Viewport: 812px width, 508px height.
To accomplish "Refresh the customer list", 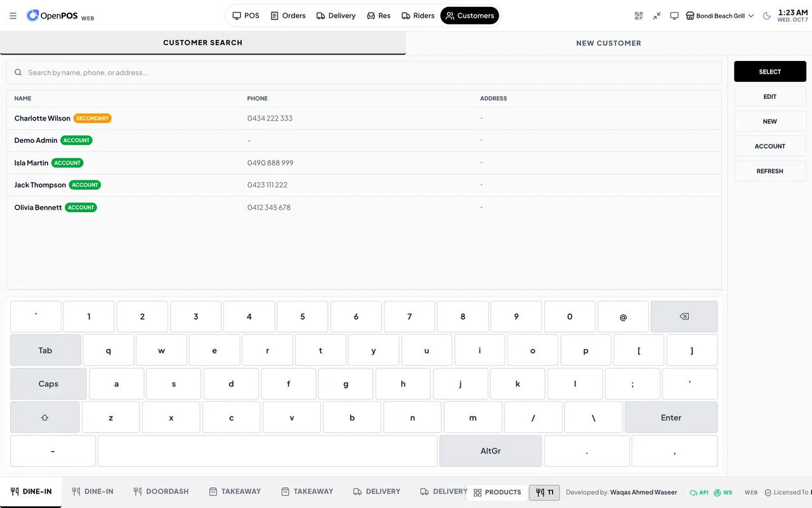I will [770, 171].
